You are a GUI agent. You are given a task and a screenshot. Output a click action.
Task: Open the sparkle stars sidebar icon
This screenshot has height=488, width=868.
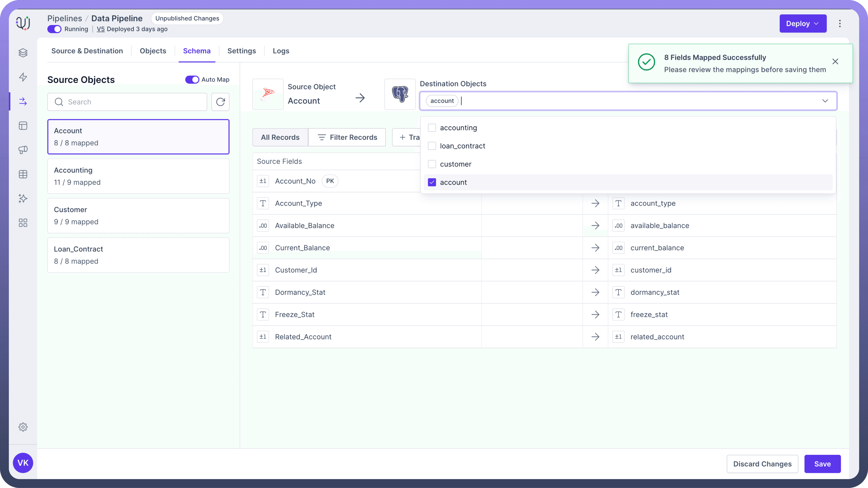pyautogui.click(x=23, y=199)
